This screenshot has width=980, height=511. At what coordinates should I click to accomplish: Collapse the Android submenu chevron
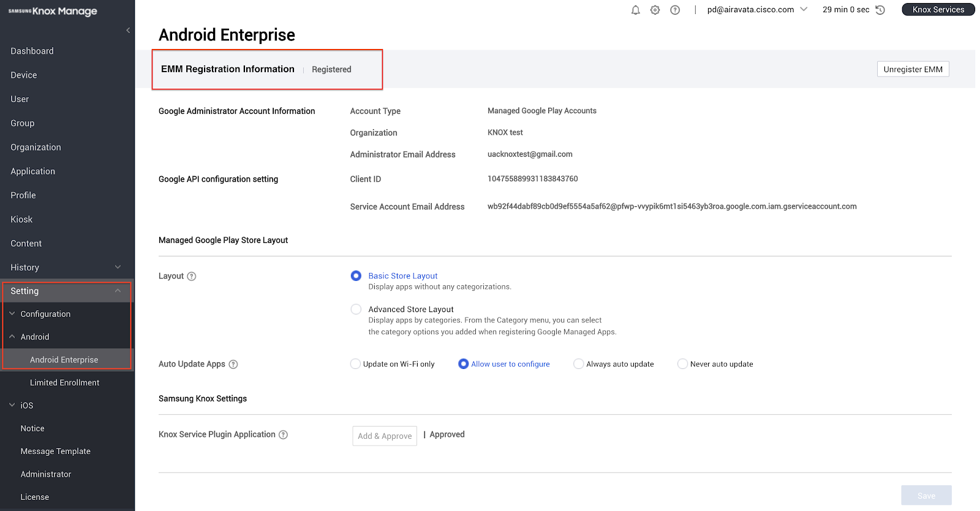coord(12,337)
